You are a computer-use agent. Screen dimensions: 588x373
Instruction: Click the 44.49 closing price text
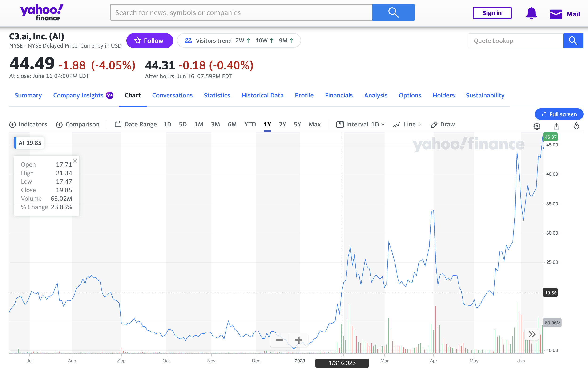pos(32,64)
